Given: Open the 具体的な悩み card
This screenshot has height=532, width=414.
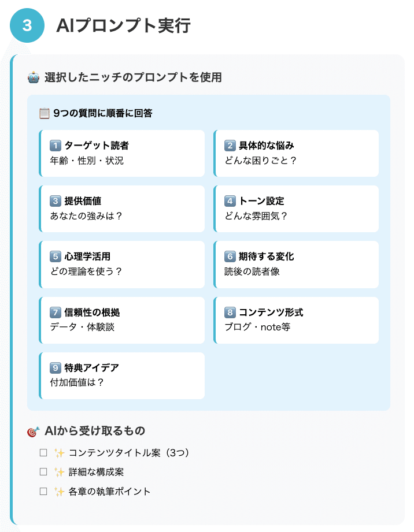Looking at the screenshot, I should pyautogui.click(x=297, y=153).
